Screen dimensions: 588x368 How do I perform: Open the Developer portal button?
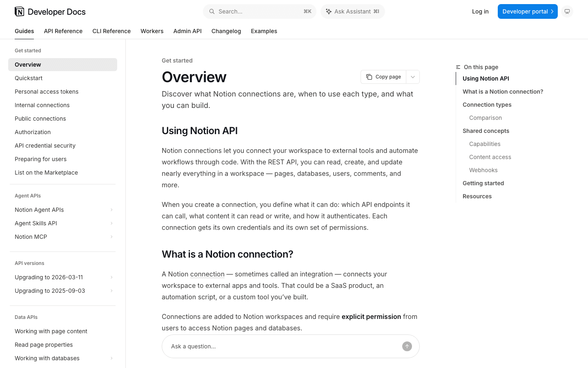(x=528, y=11)
